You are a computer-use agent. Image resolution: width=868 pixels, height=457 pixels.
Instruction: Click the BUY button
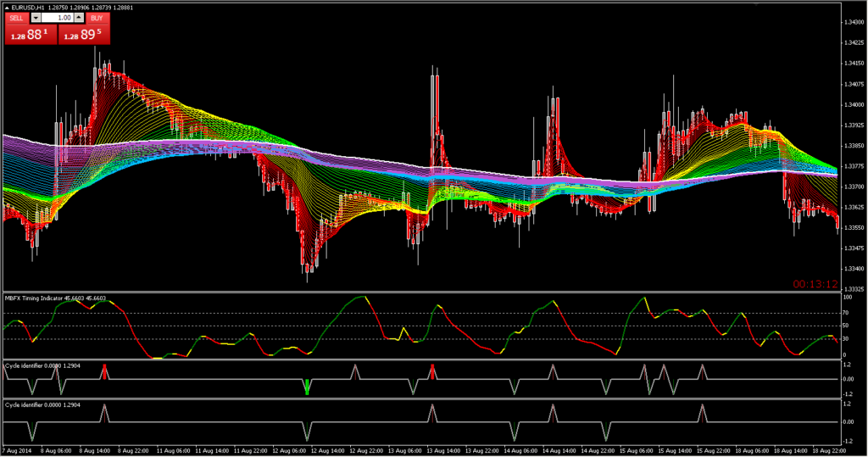(98, 17)
